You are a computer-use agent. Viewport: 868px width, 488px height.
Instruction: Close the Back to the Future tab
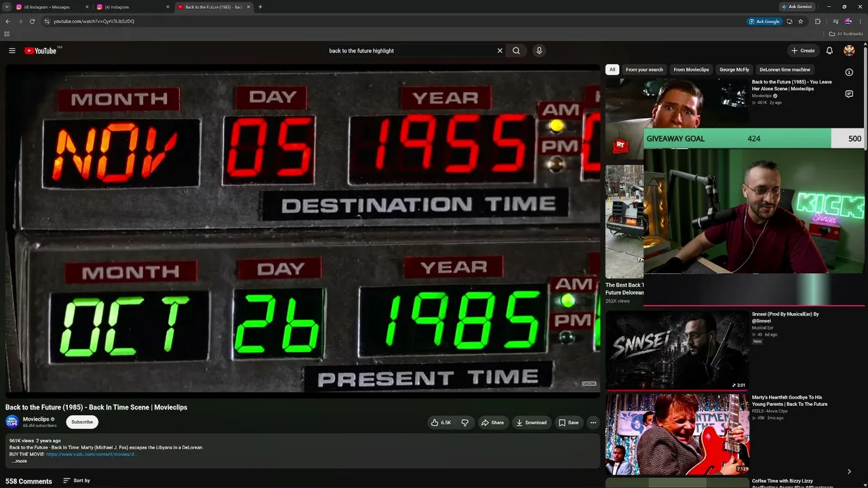point(248,7)
